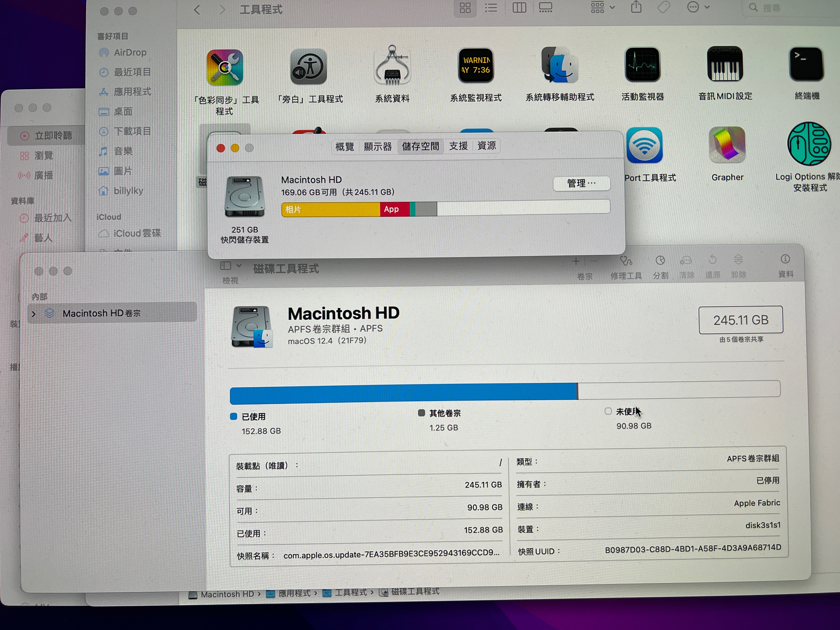This screenshot has height=630, width=840.
Task: Open the VoiceOver Utility app icon
Action: pyautogui.click(x=308, y=67)
